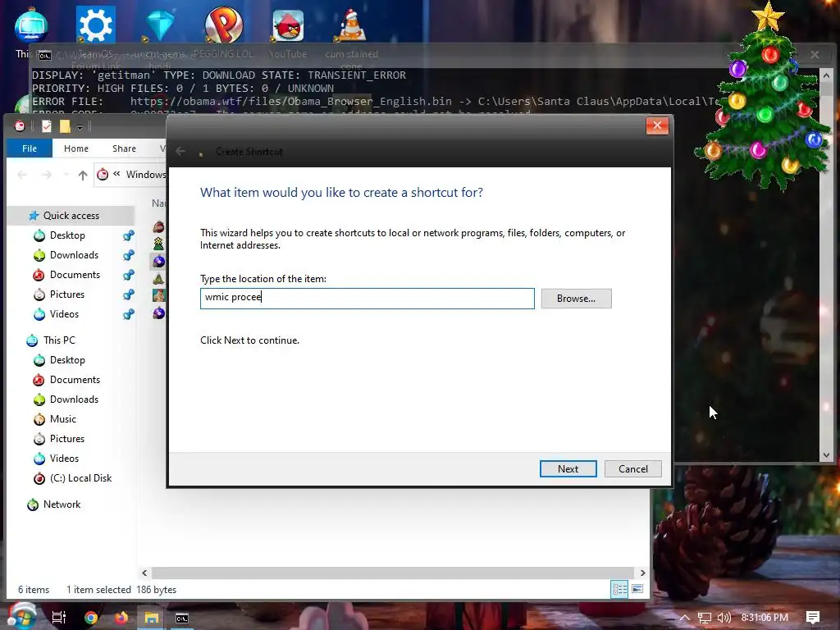Open Task View on the taskbar
Viewport: 840px width, 630px height.
coord(59,618)
